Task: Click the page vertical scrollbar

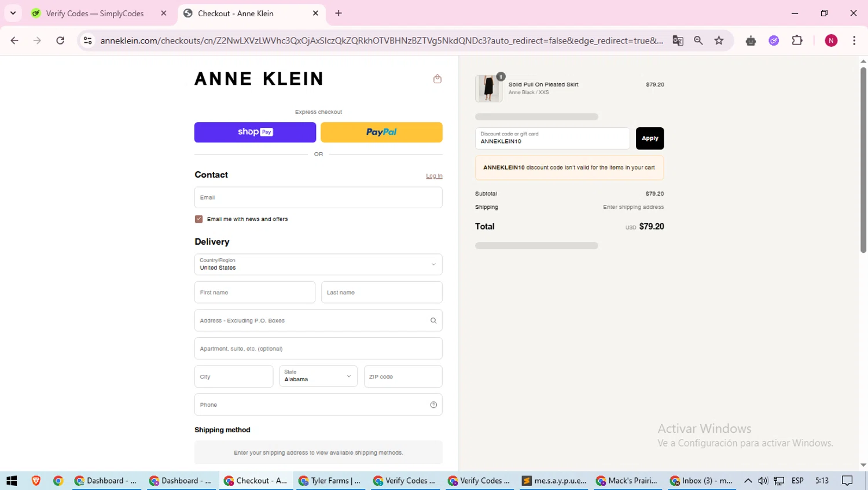Action: pyautogui.click(x=863, y=160)
